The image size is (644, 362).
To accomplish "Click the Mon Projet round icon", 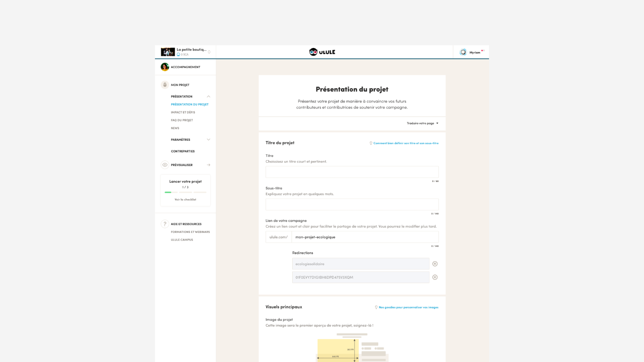I will (165, 85).
